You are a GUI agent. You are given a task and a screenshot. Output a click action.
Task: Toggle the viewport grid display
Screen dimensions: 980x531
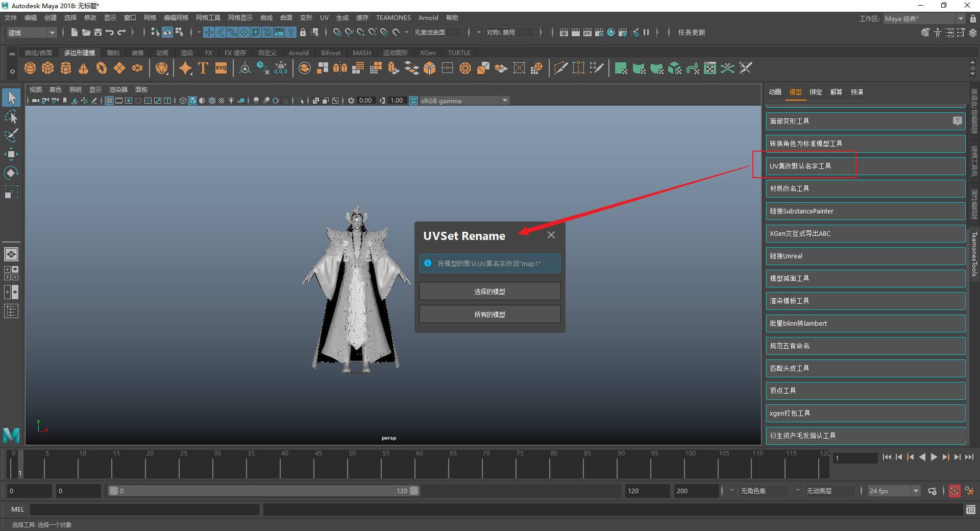(109, 101)
